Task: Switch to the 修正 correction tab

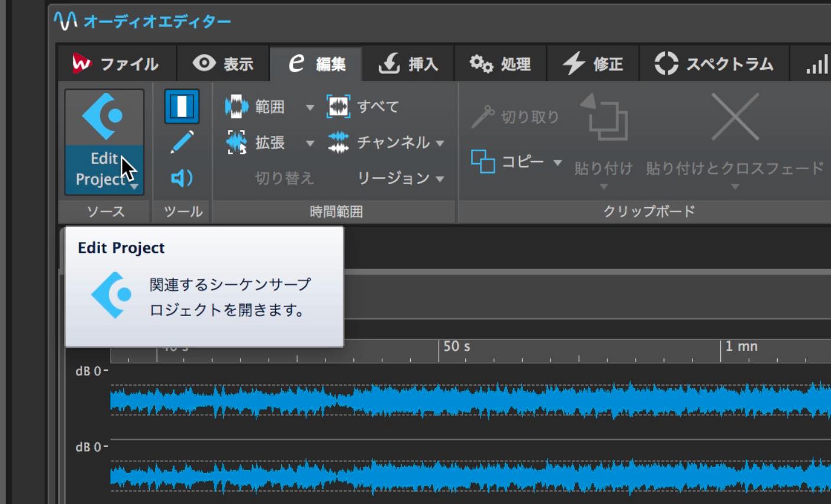Action: coord(593,64)
